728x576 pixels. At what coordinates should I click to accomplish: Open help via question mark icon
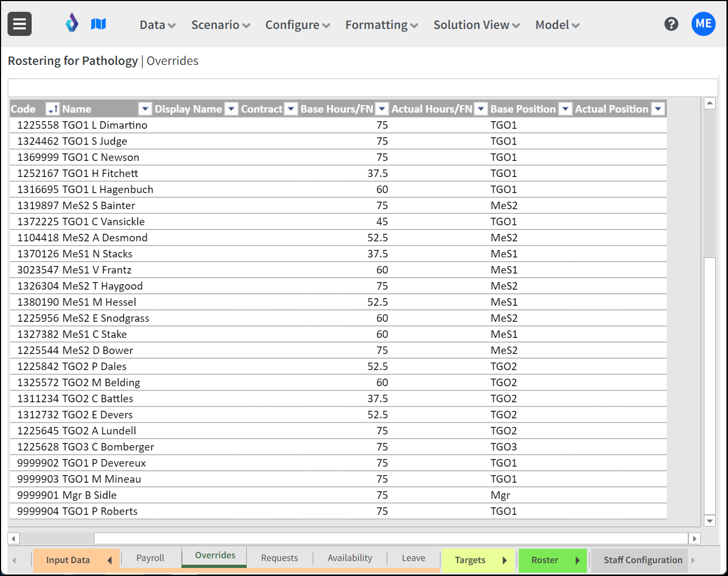pyautogui.click(x=671, y=24)
